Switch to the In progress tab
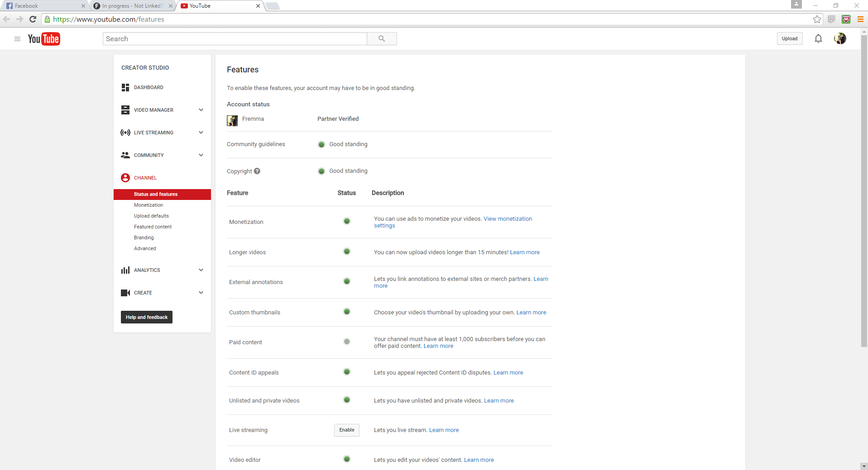Viewport: 868px width, 470px height. pyautogui.click(x=132, y=6)
